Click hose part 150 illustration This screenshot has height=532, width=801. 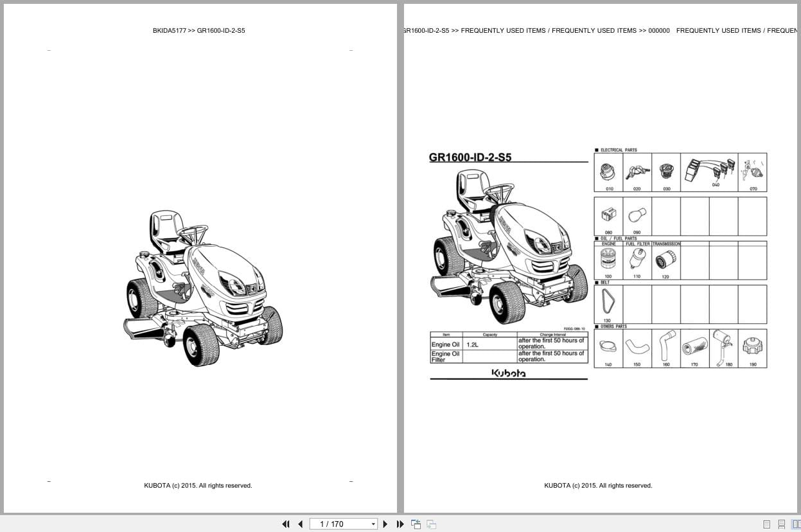point(637,348)
